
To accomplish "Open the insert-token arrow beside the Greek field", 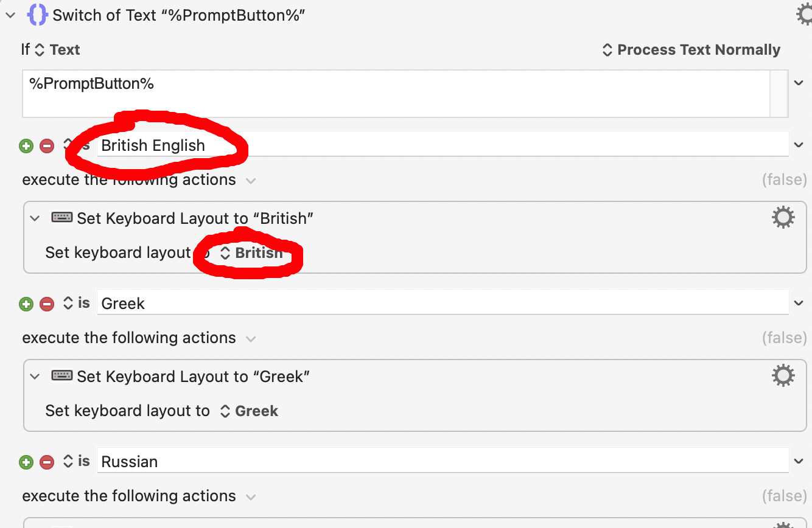I will click(799, 303).
